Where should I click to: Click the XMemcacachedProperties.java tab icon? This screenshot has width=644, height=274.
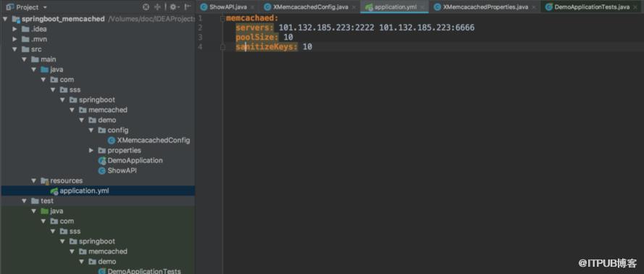point(438,7)
